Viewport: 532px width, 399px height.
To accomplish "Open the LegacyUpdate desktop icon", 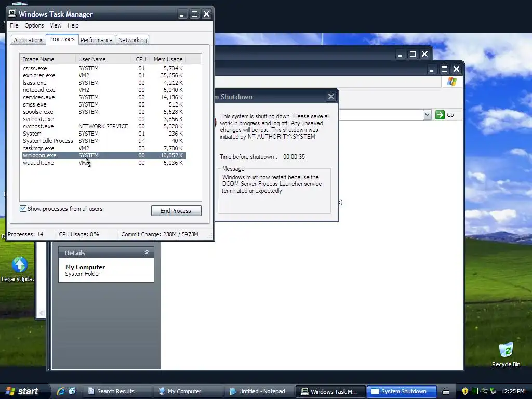I will (x=19, y=270).
